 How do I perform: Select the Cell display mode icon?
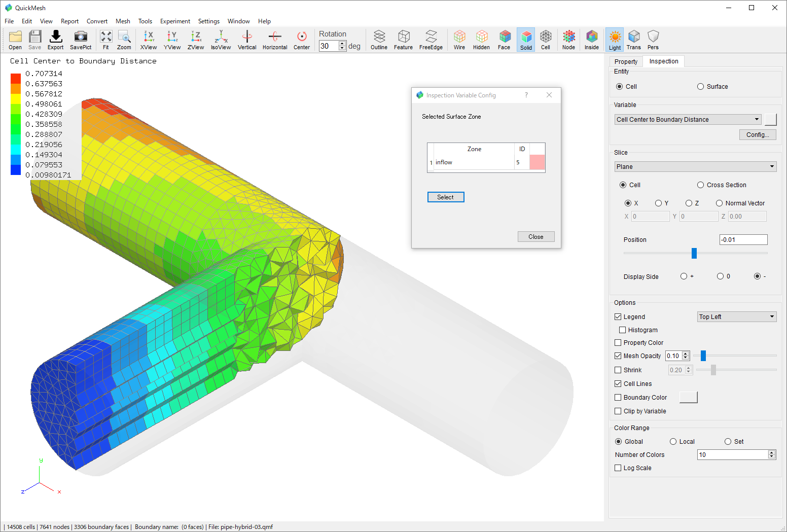point(546,40)
